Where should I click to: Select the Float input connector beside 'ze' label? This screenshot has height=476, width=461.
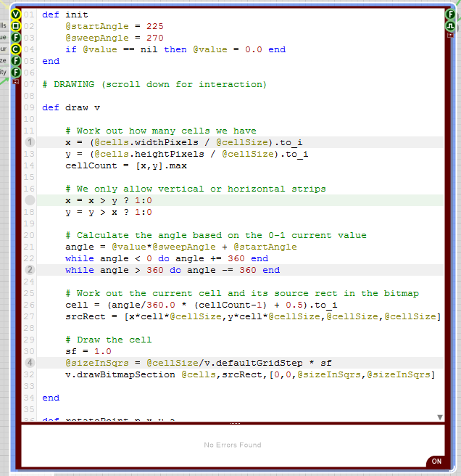tap(16, 61)
